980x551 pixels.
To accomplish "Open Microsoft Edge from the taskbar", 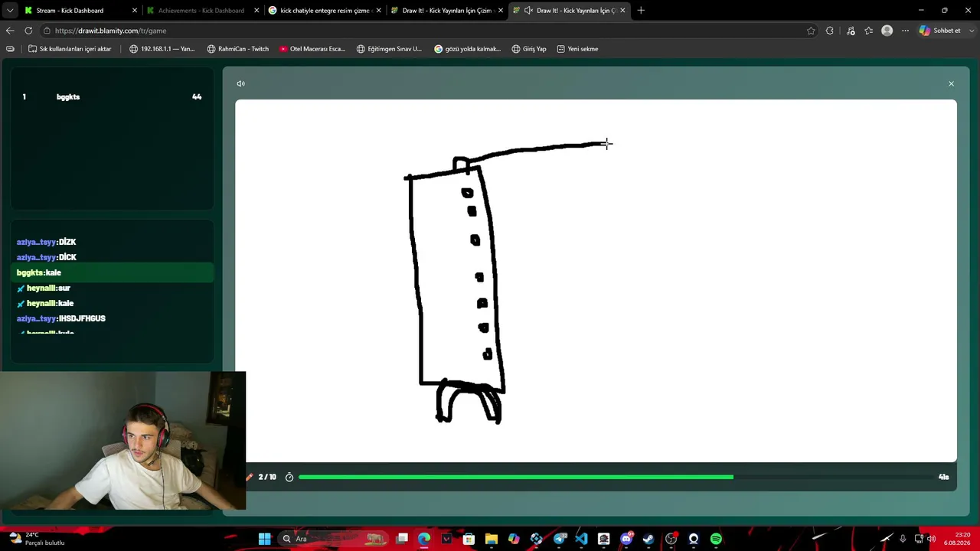I will 424,539.
